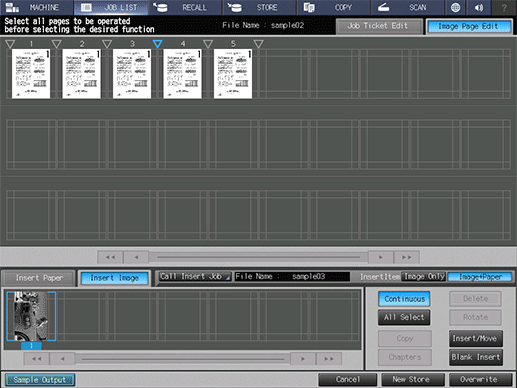Go to next insert image with lower right arrow

(303, 359)
